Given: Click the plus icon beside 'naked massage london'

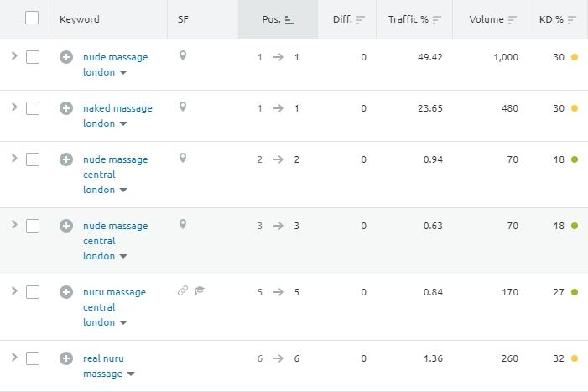Looking at the screenshot, I should click(66, 108).
